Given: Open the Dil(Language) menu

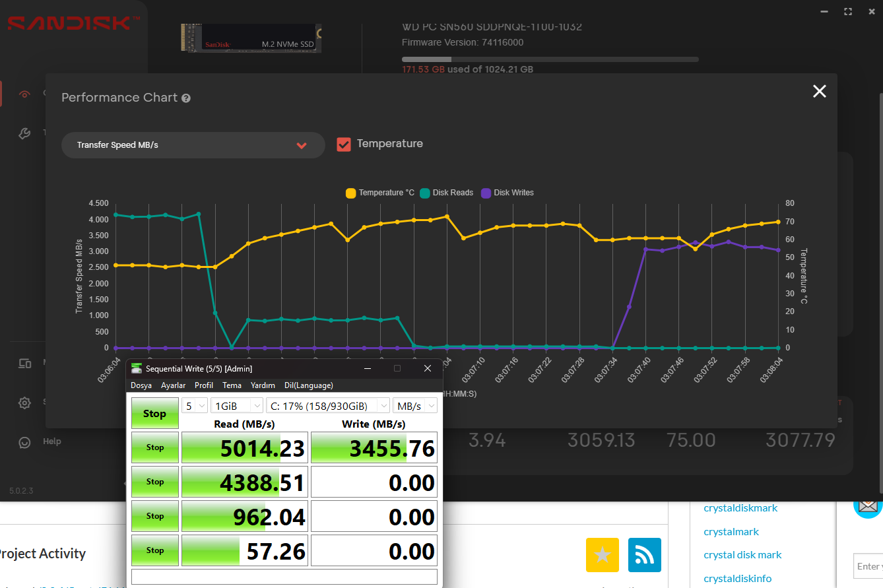Looking at the screenshot, I should point(308,385).
